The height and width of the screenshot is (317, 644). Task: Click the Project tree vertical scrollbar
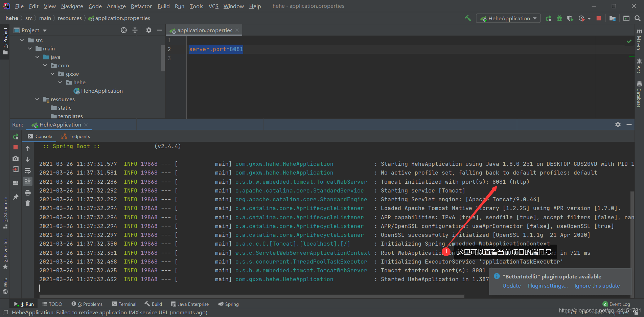(163, 58)
